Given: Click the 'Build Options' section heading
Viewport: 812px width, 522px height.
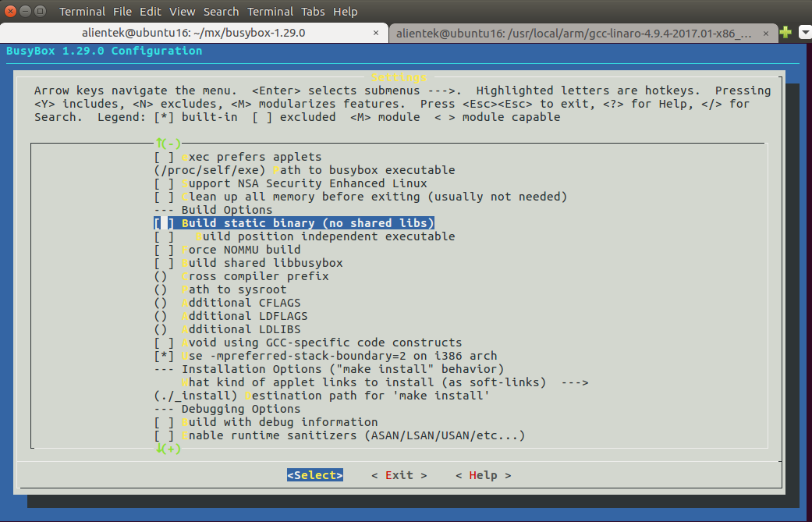Looking at the screenshot, I should (x=214, y=210).
